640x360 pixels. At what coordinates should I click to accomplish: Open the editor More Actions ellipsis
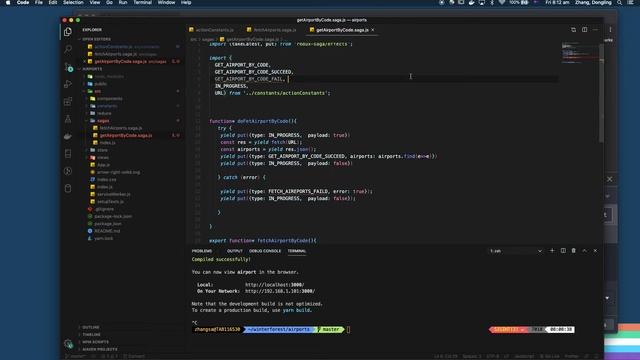[x=595, y=30]
